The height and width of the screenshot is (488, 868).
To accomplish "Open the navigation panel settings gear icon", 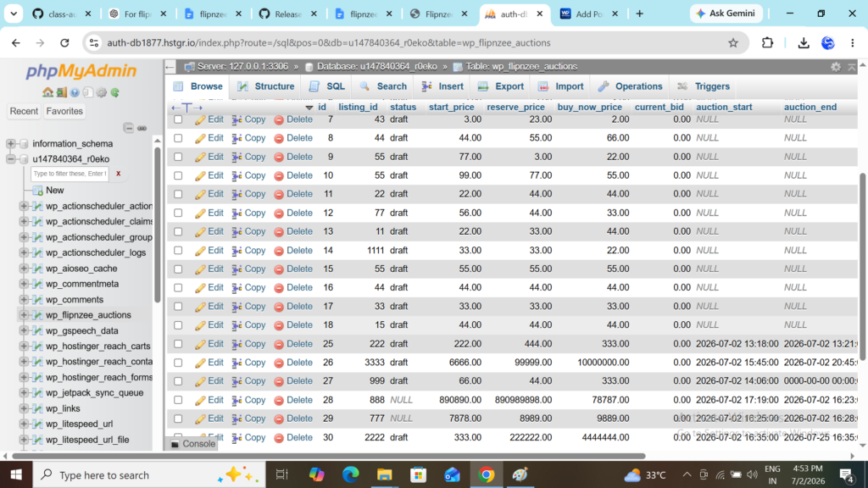I will 102,92.
